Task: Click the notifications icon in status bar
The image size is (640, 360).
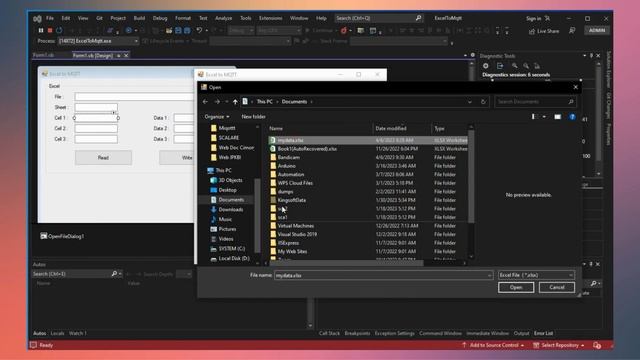Action: tap(597, 345)
